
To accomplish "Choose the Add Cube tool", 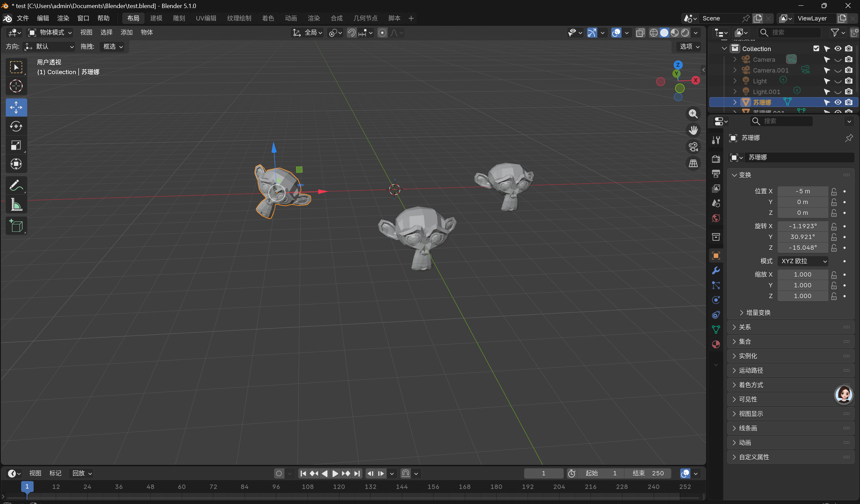I will pos(16,226).
